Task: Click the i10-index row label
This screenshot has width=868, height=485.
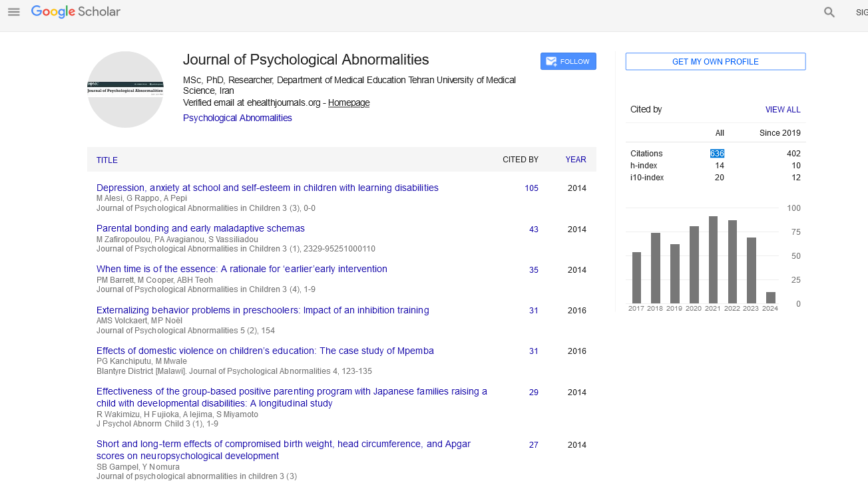Action: point(647,178)
